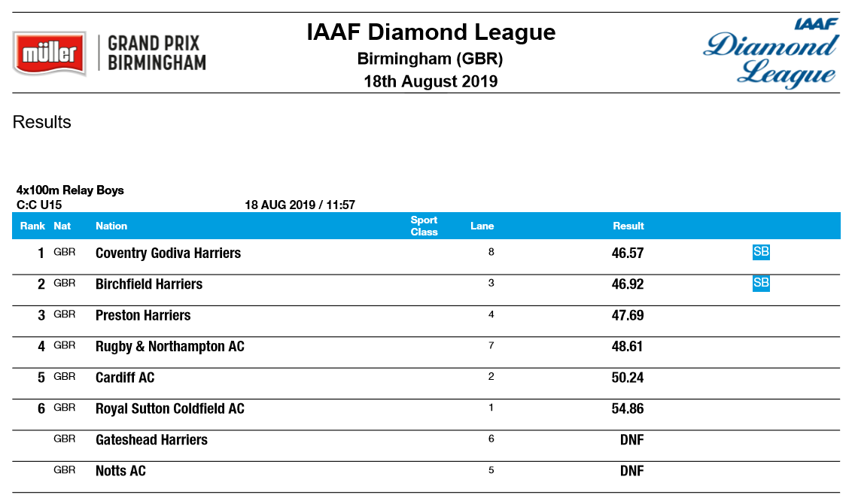The width and height of the screenshot is (852, 504).
Task: Select the Cardiff AC team name
Action: pos(125,378)
